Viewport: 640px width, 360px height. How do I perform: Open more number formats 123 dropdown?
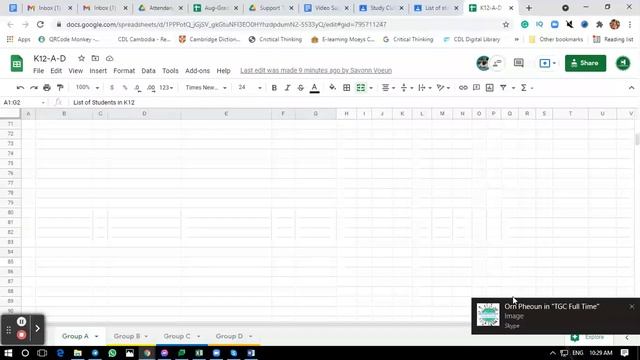click(x=166, y=88)
